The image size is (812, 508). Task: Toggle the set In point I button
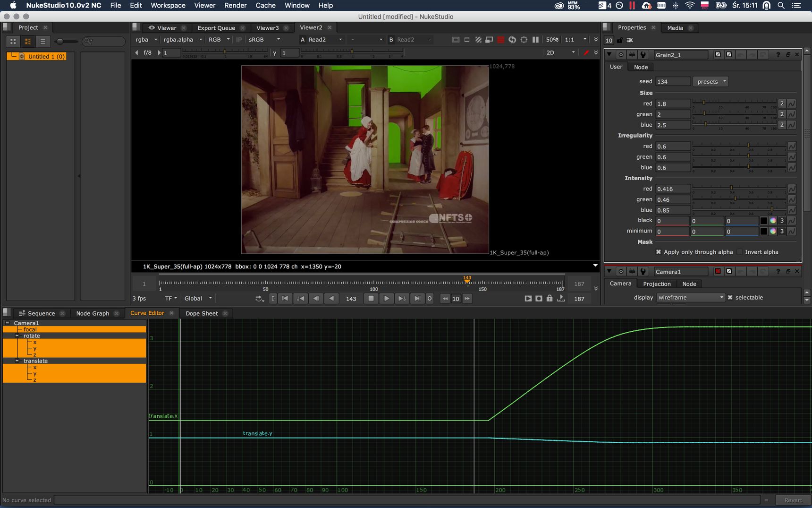pos(273,299)
